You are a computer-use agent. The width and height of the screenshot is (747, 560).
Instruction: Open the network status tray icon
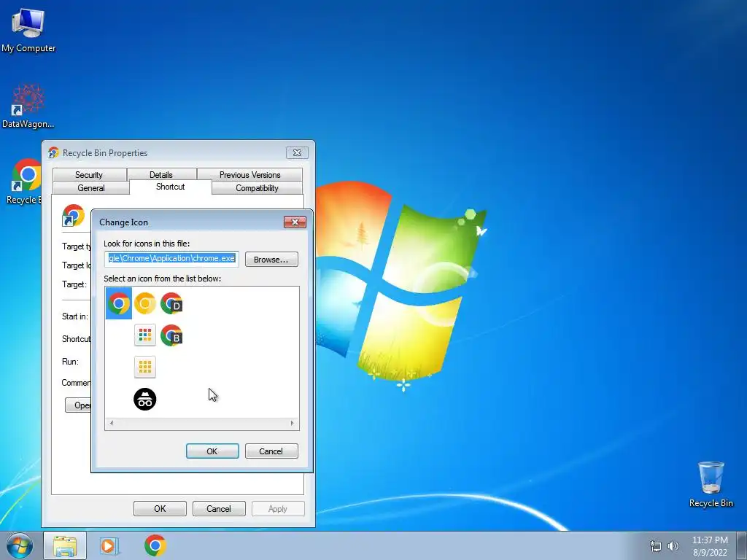[656, 546]
